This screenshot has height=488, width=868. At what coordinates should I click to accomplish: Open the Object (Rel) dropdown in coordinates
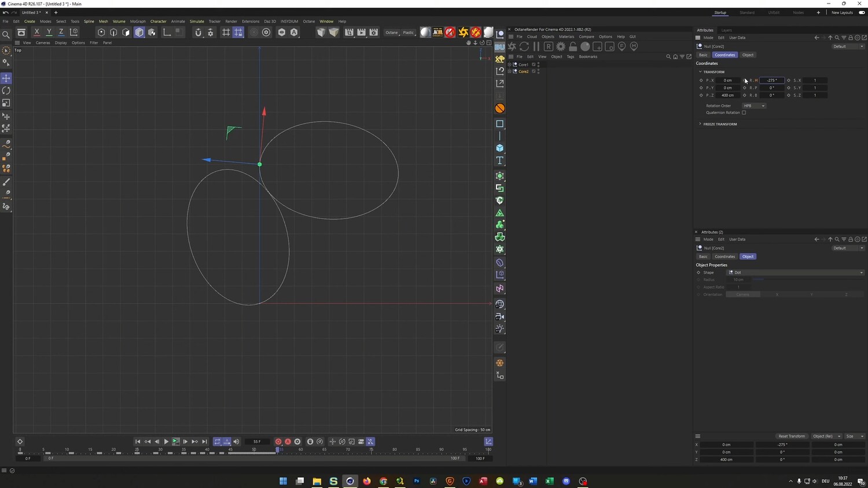coord(826,437)
